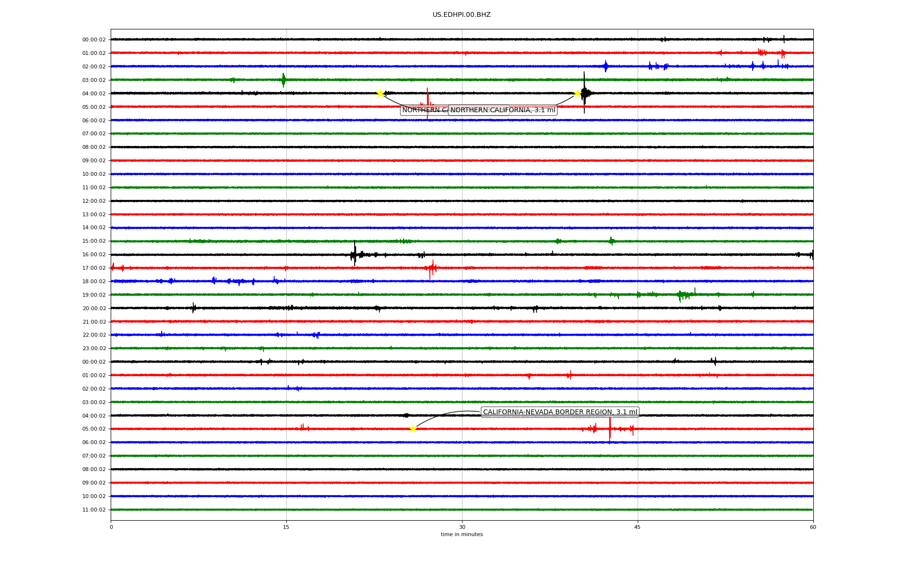Click the 45 tick label on the x-axis
The width and height of the screenshot is (924, 578).
pyautogui.click(x=638, y=527)
